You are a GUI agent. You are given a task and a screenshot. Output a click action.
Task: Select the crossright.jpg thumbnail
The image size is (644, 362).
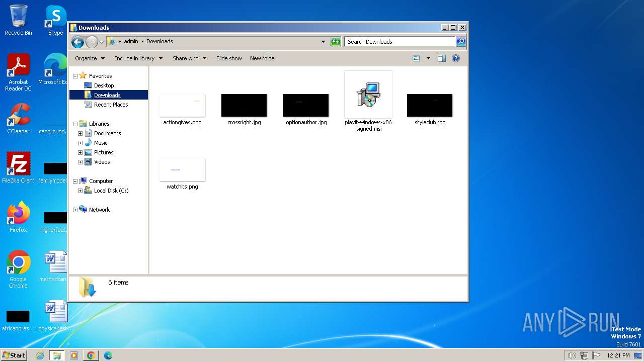click(244, 105)
